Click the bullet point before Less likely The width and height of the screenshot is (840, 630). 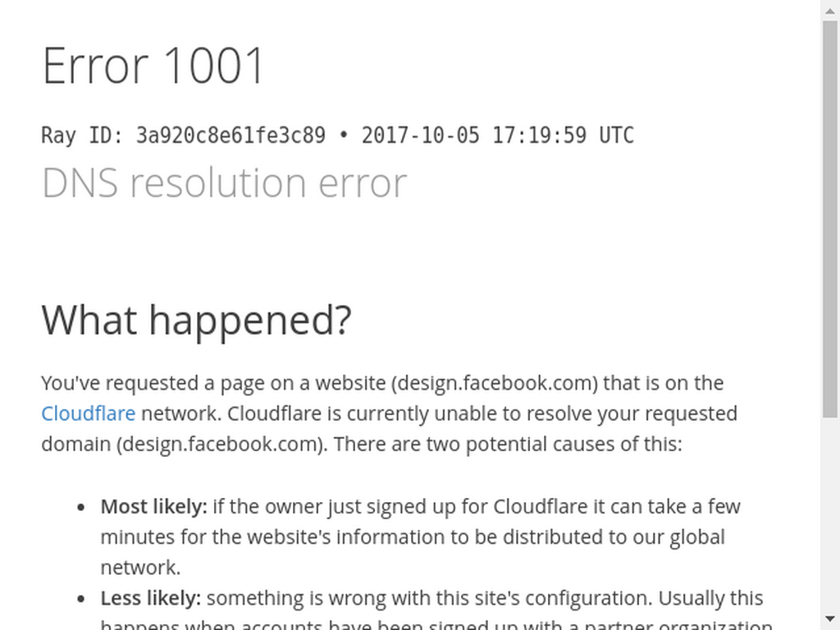81,599
